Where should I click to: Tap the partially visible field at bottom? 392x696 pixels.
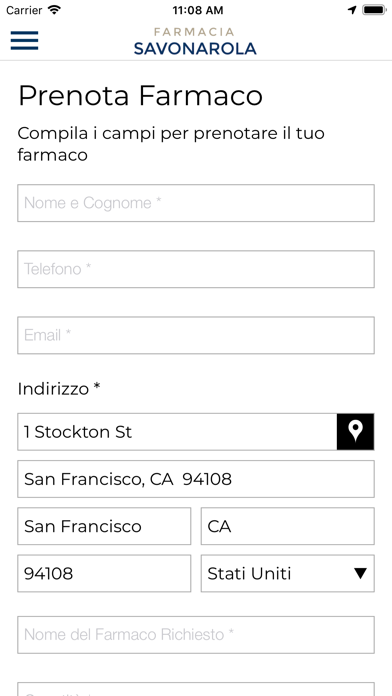click(x=196, y=689)
